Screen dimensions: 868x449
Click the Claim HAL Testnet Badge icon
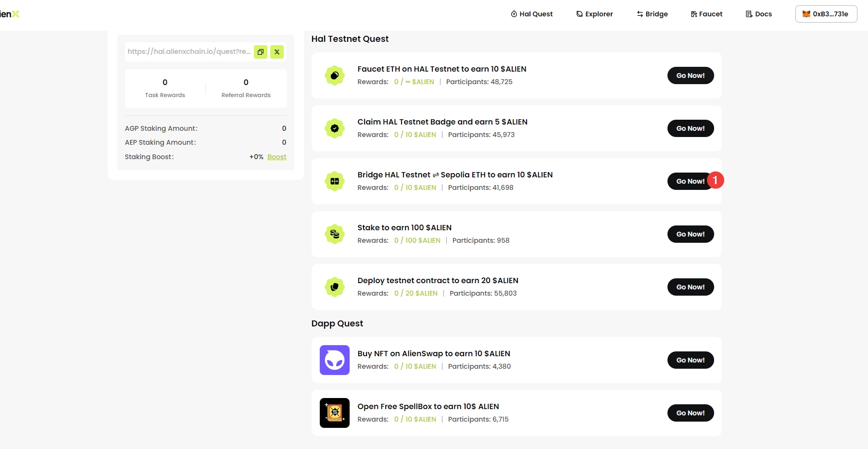pyautogui.click(x=335, y=128)
